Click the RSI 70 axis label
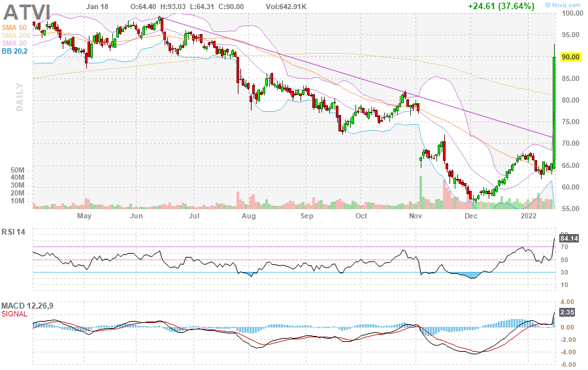Image resolution: width=588 pixels, height=370 pixels. pyautogui.click(x=564, y=247)
